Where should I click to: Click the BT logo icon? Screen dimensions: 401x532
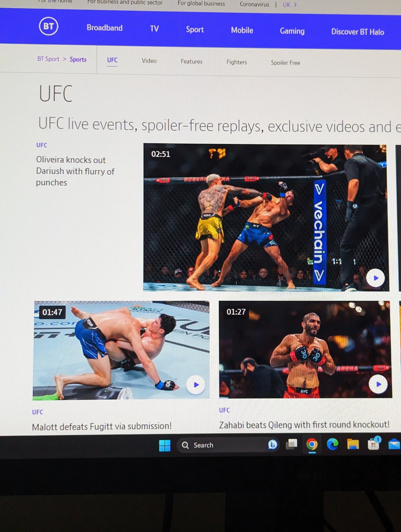(49, 26)
